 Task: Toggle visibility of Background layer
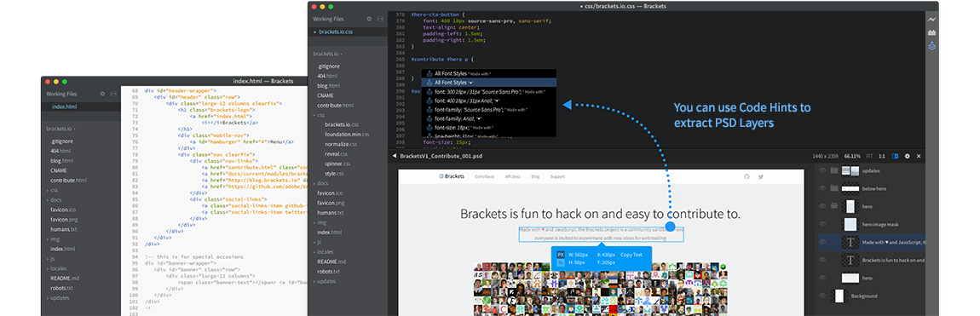pyautogui.click(x=822, y=296)
